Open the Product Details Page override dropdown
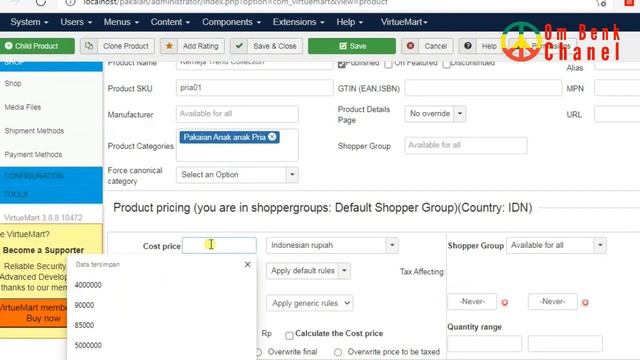640x360 pixels. coord(435,113)
